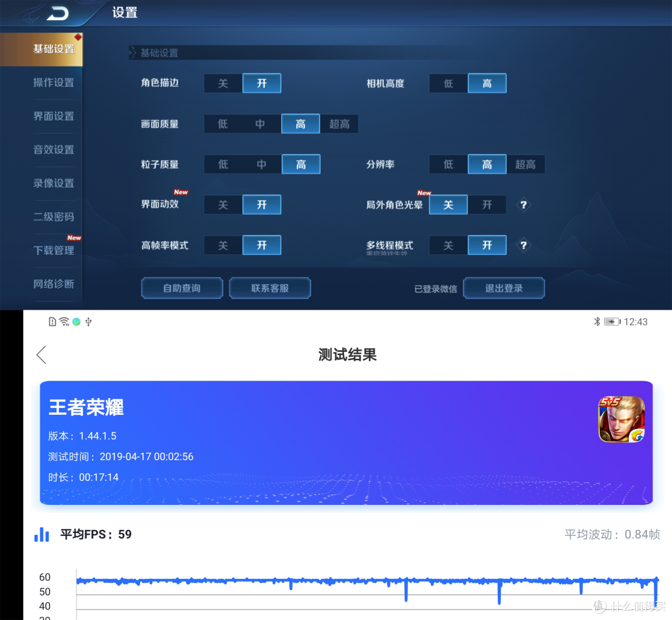The image size is (672, 620).
Task: Click the 平均波动: 0.84帧 value
Action: point(612,534)
